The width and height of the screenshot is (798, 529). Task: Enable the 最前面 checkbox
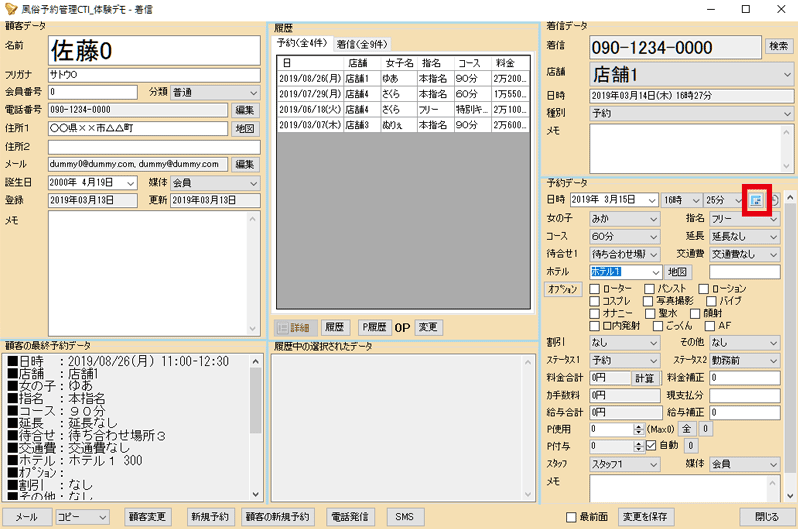(572, 517)
